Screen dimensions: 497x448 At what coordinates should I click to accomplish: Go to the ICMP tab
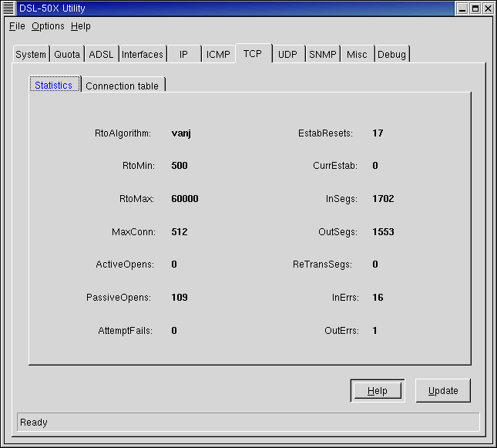click(218, 54)
